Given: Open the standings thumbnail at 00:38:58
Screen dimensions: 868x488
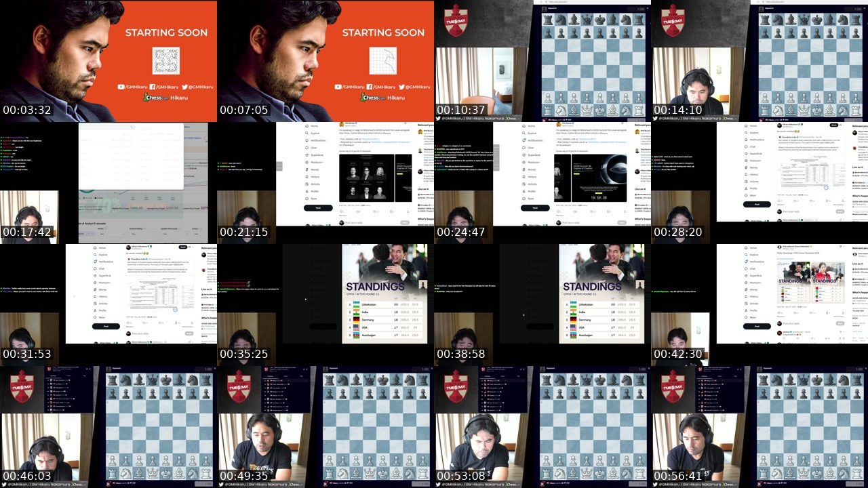Looking at the screenshot, I should [x=542, y=305].
